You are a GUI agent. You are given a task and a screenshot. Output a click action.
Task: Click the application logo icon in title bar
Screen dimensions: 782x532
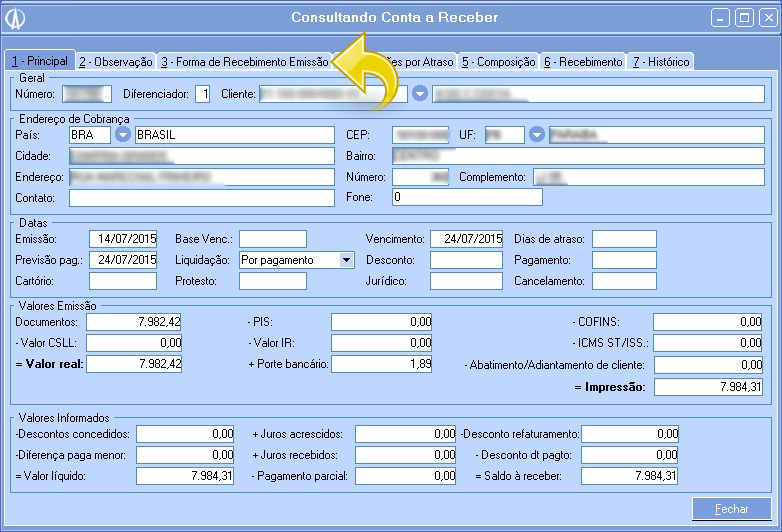[17, 18]
